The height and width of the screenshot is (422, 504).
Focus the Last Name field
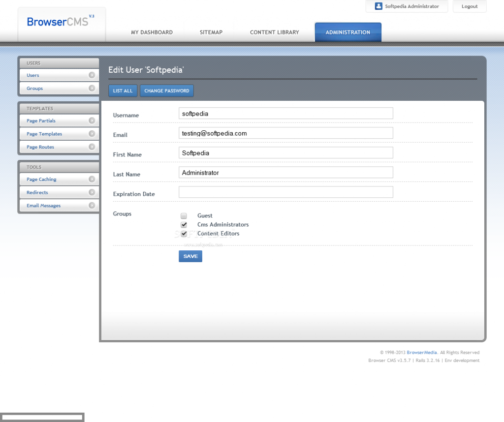tap(286, 173)
